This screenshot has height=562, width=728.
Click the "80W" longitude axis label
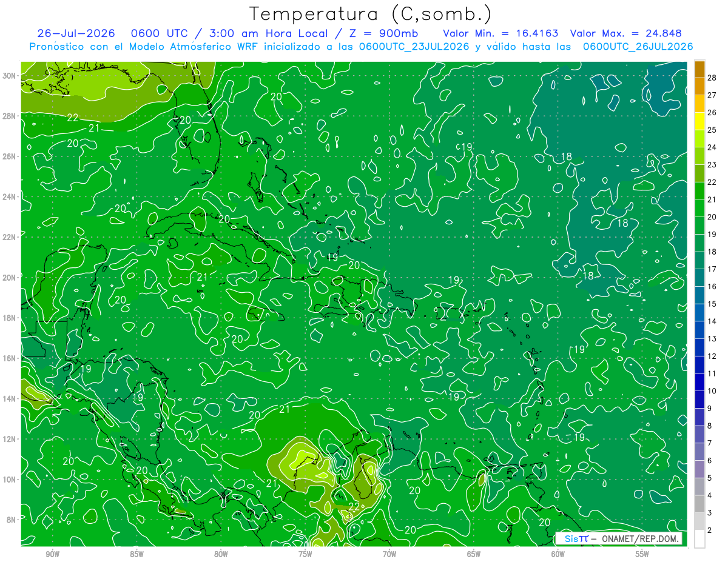tap(221, 554)
